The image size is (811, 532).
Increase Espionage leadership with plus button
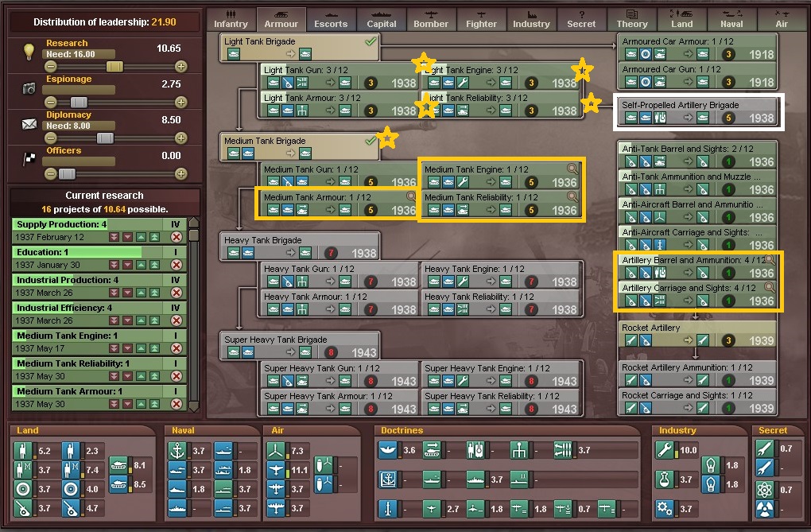click(180, 102)
